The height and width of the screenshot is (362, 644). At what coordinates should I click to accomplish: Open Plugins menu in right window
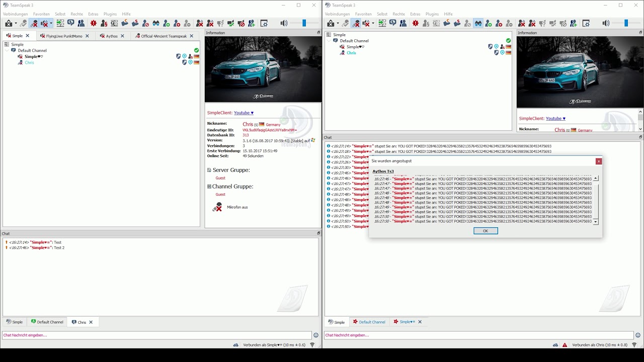pos(432,14)
